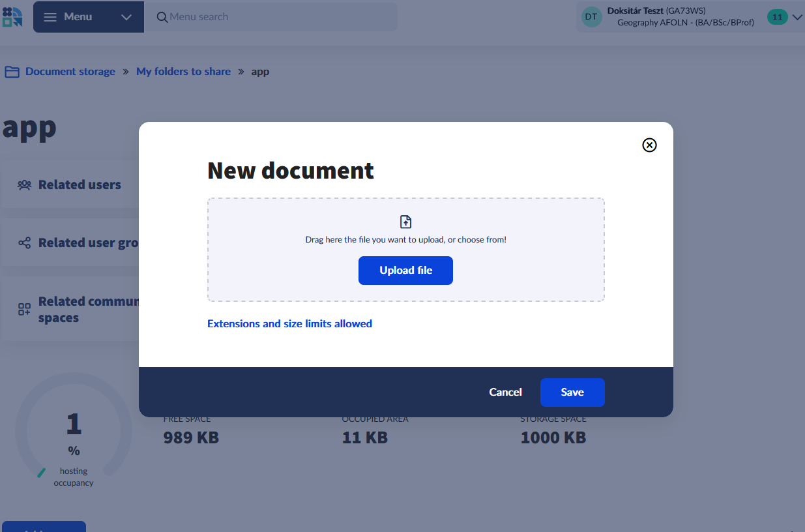Click the Menu search magnifier icon
Image resolution: width=805 pixels, height=532 pixels.
click(162, 17)
